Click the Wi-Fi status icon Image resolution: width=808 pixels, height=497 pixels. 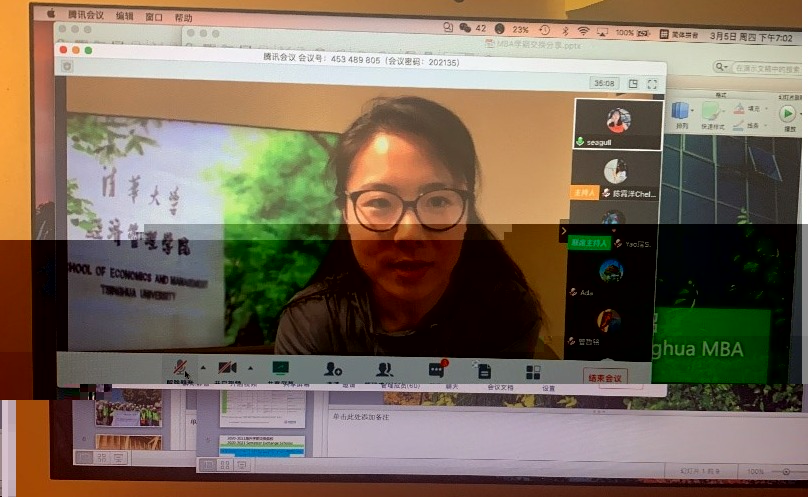pyautogui.click(x=583, y=31)
